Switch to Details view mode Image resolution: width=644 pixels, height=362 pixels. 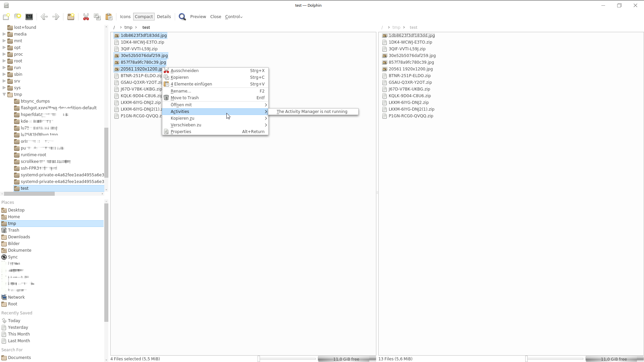[x=164, y=17]
